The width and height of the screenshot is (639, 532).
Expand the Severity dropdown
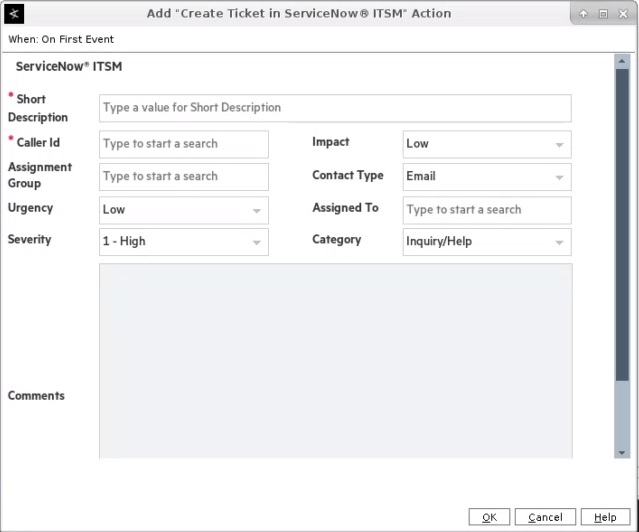point(184,242)
